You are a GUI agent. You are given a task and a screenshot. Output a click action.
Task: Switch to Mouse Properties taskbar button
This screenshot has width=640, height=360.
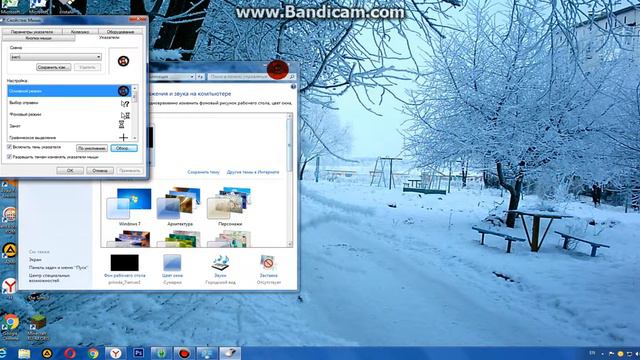230,353
